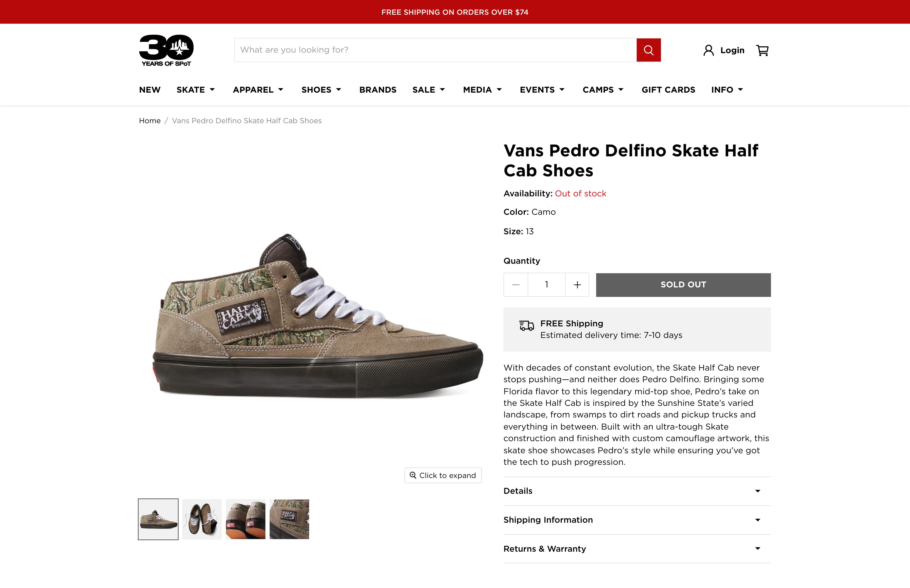
Task: Expand the Details section
Action: pyautogui.click(x=637, y=491)
